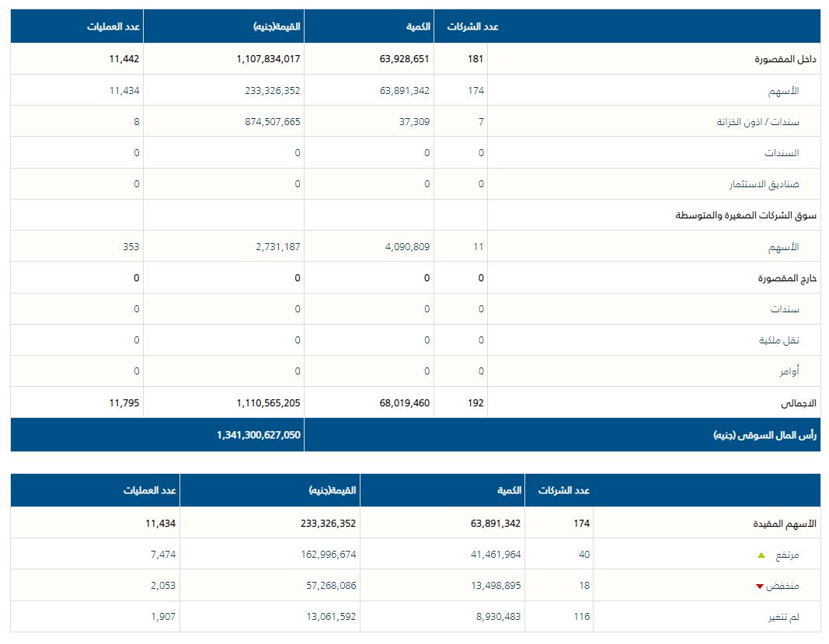Select the صناديق الاستثمار row label
The image size is (829, 644).
(x=764, y=184)
